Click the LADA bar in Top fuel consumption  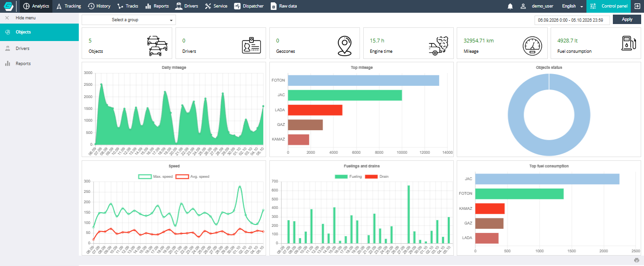click(487, 238)
